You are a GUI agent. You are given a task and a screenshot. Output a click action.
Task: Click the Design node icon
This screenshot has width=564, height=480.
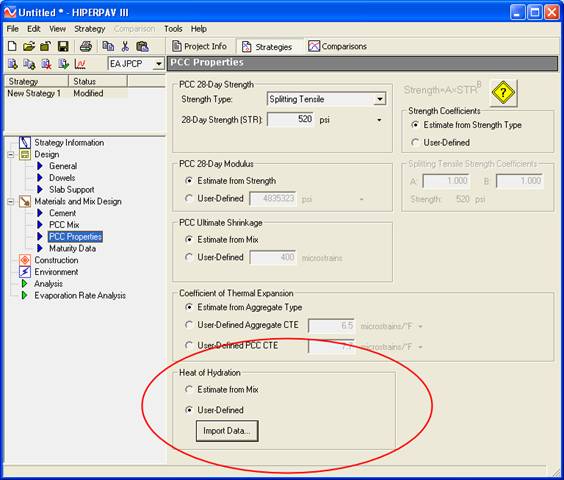point(25,154)
